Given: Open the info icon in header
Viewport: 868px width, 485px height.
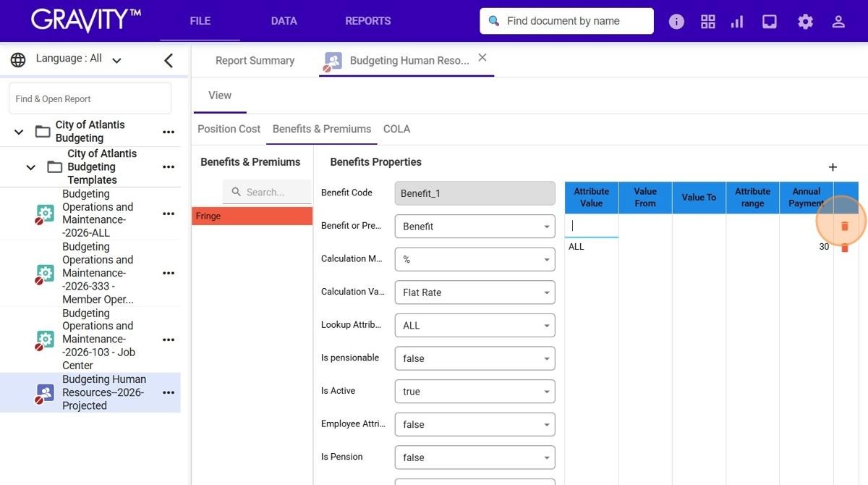Looking at the screenshot, I should (676, 22).
